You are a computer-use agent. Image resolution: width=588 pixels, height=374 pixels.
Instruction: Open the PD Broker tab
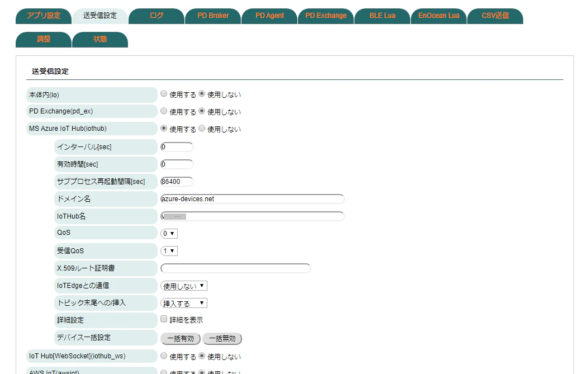click(213, 16)
